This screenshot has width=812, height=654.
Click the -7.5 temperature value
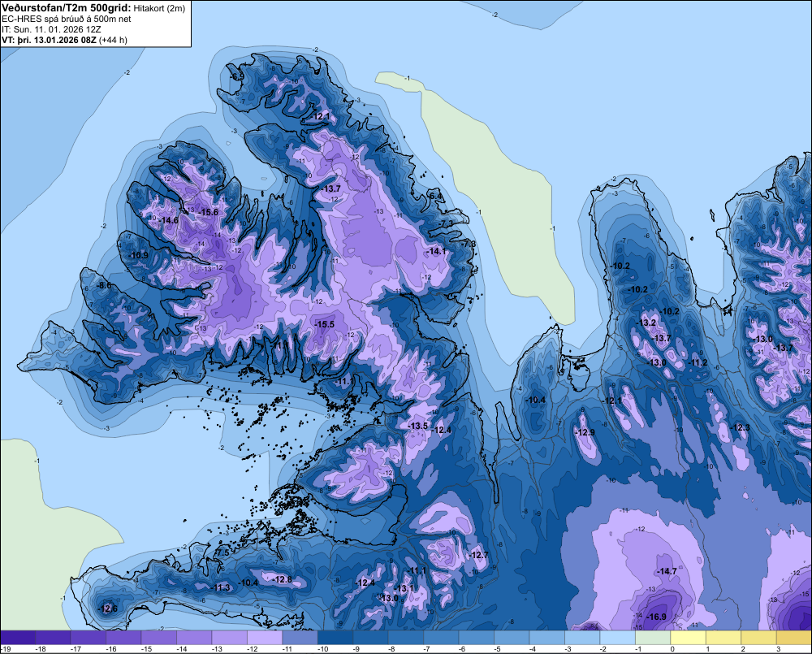click(221, 553)
